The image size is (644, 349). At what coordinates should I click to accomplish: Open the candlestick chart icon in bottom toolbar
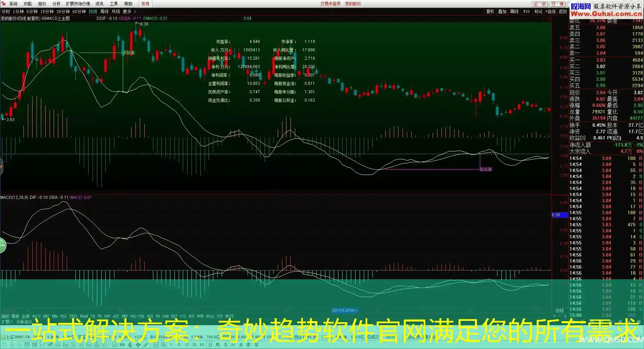click(50, 345)
